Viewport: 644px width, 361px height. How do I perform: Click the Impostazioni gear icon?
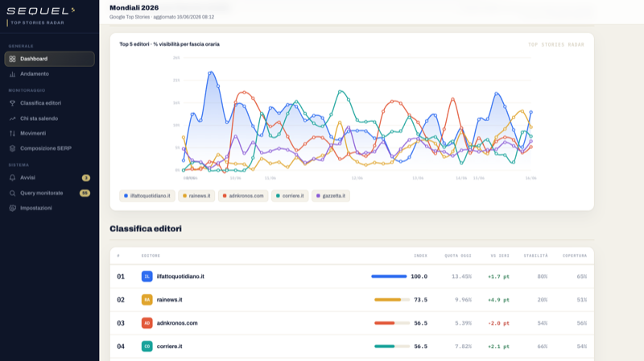tap(12, 208)
